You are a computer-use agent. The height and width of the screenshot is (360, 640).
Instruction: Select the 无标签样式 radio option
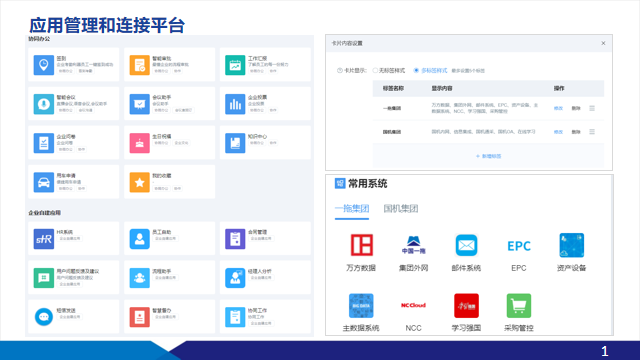(x=375, y=71)
